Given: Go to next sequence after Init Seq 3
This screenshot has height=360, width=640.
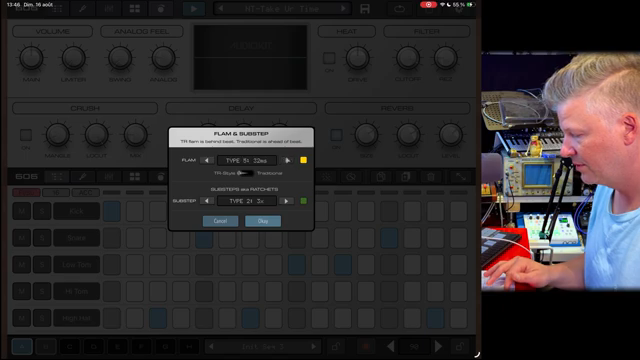Looking at the screenshot, I should [313, 347].
